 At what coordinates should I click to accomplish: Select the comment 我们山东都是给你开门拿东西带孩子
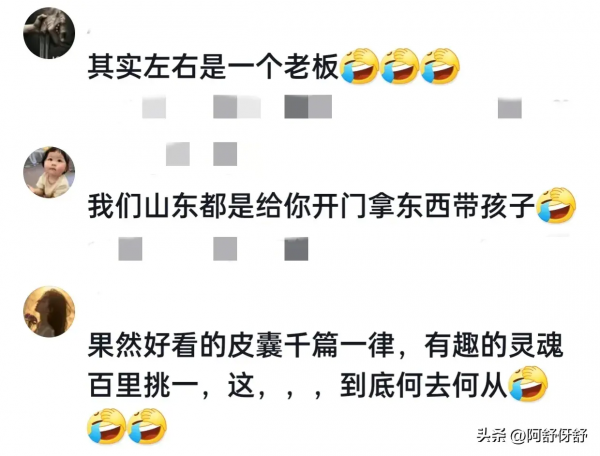click(311, 206)
